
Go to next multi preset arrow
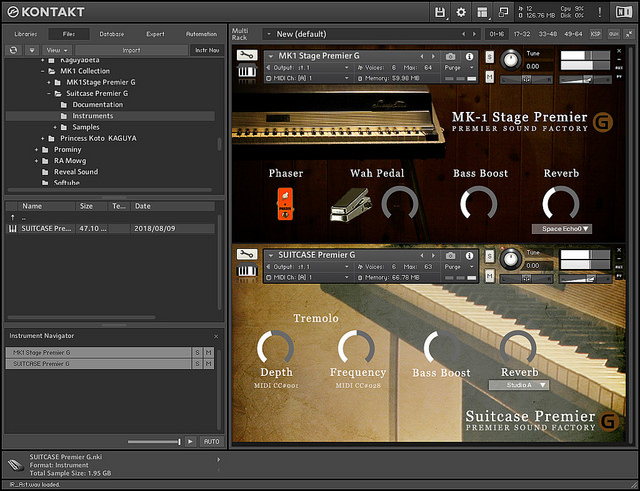(474, 34)
